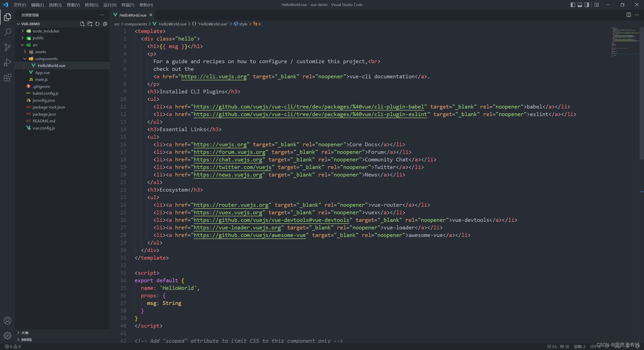Click New Folder icon in VUE-DEMO header
The image size is (644, 350).
point(90,24)
